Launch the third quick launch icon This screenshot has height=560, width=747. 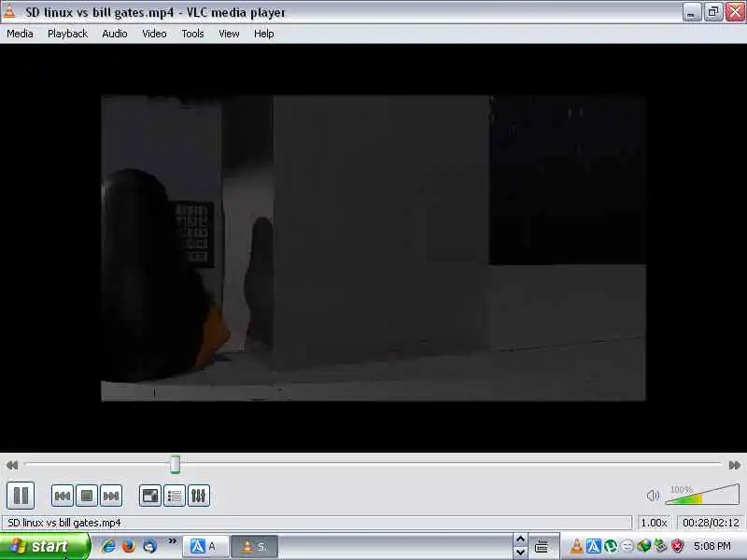149,546
